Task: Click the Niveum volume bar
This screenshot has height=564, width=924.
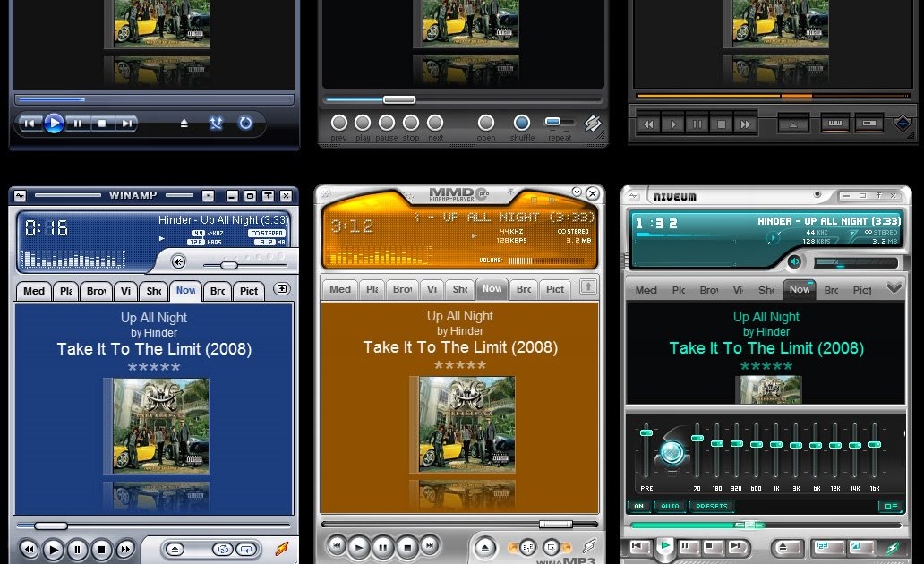Action: 856,262
